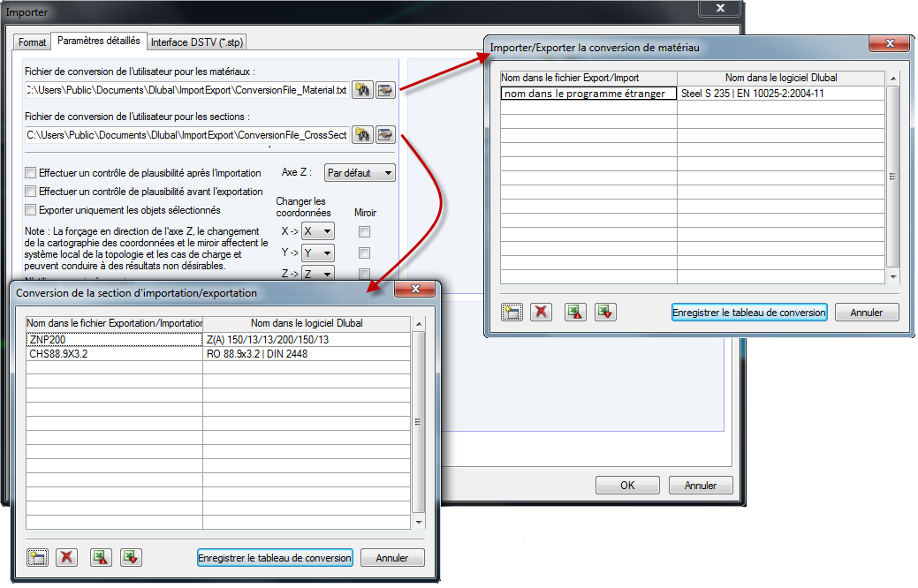Click the material table scrollbar thumb
The image size is (918, 588).
pos(893,177)
